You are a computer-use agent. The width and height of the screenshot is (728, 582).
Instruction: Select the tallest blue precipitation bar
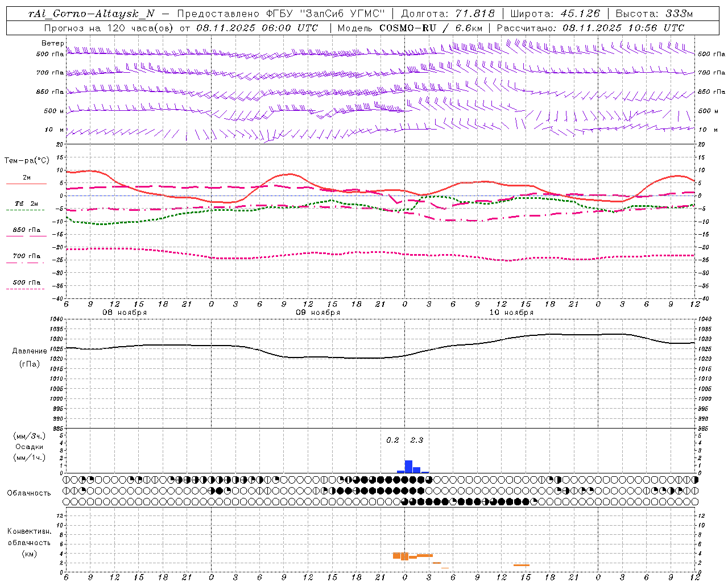pyautogui.click(x=408, y=467)
